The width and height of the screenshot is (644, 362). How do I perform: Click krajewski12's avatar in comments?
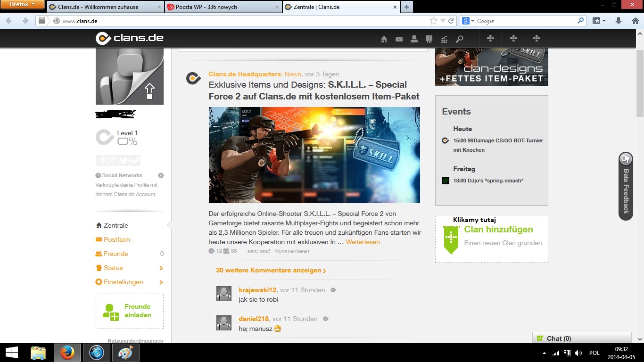coord(224,294)
